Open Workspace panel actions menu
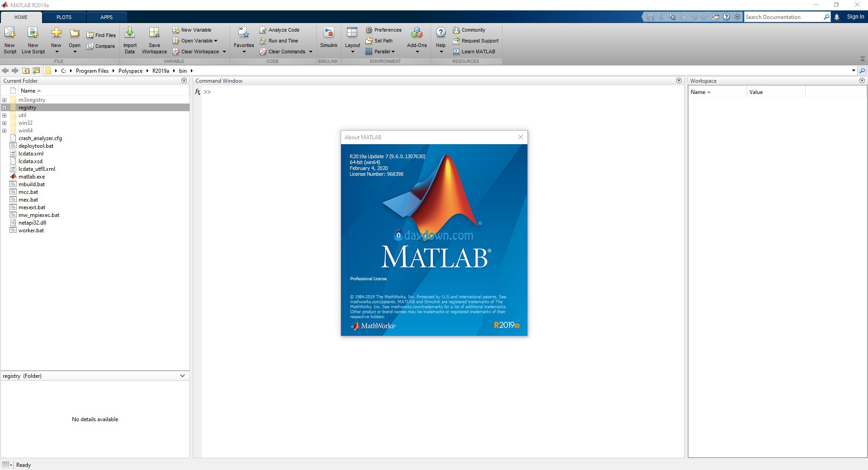Viewport: 868px width, 470px height. pos(862,80)
